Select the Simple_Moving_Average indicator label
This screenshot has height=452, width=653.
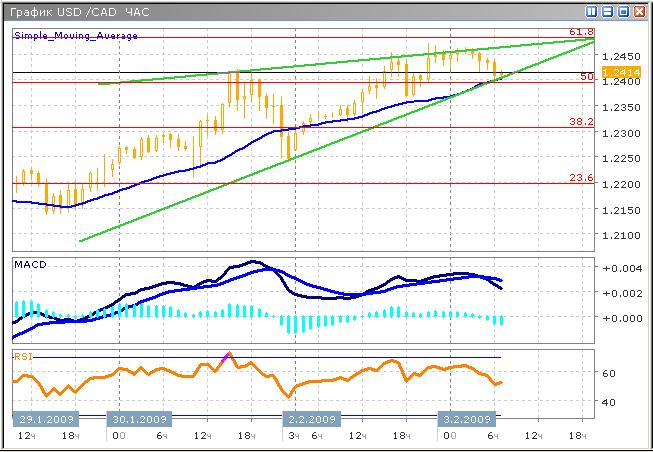(76, 36)
